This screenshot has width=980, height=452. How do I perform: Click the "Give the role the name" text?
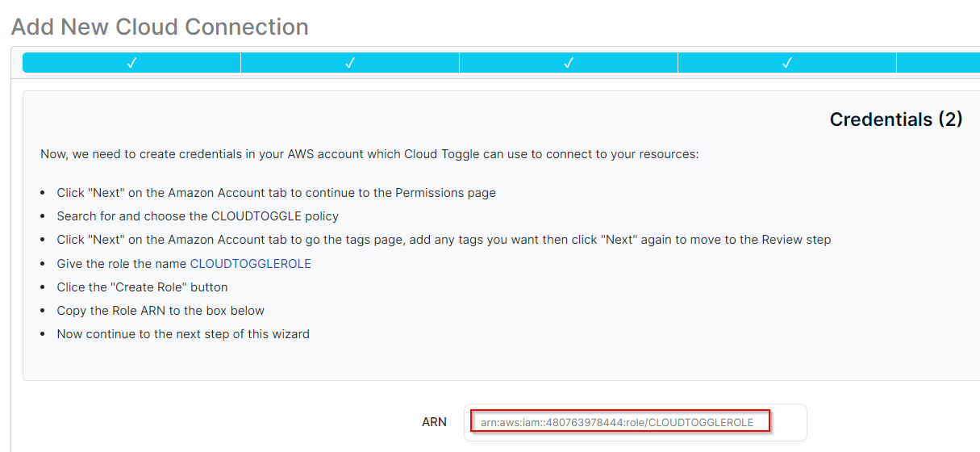[122, 264]
